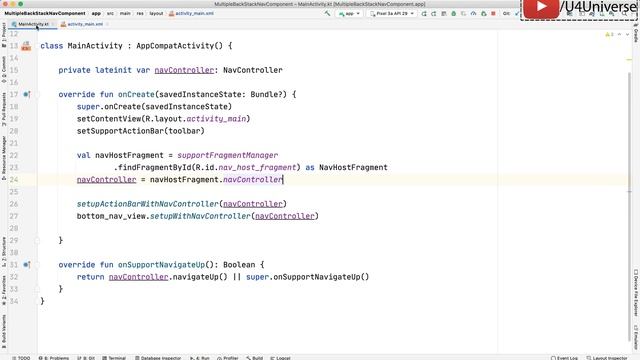The width and height of the screenshot is (640, 360).
Task: Click the editor vertical scrollbar
Action: (x=629, y=206)
